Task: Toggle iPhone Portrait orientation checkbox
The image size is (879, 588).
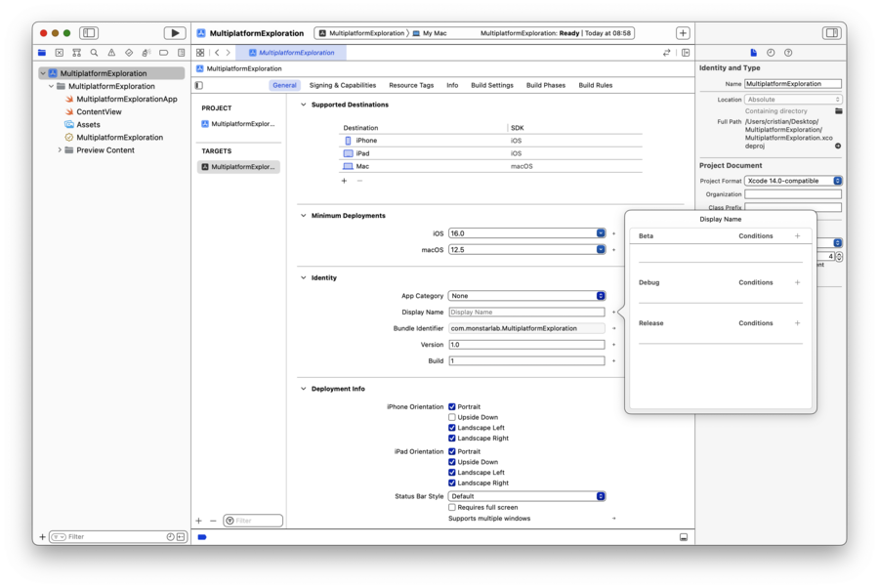Action: [x=452, y=407]
